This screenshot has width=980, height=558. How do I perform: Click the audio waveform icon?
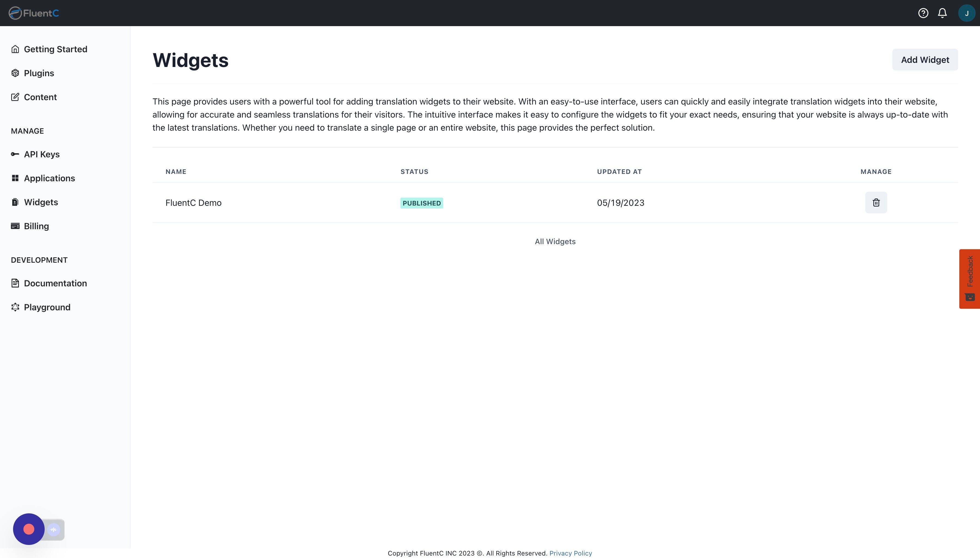[54, 529]
